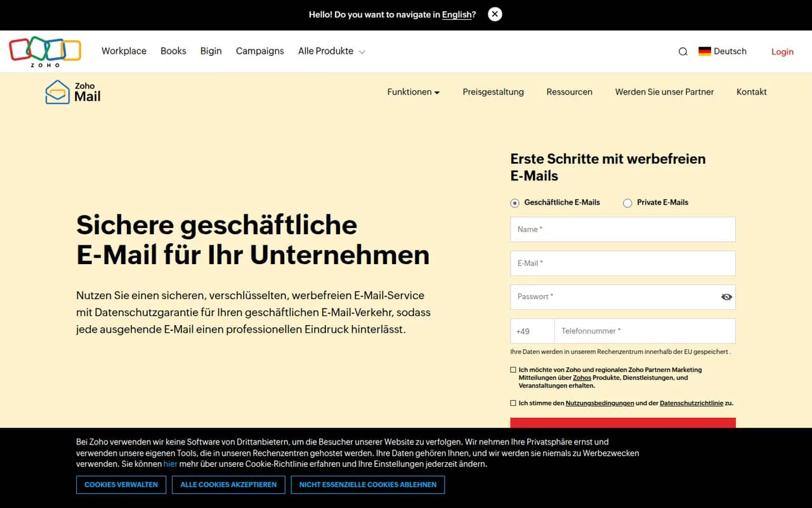
Task: Select Geschäftliche E-Mails radio button
Action: 514,203
